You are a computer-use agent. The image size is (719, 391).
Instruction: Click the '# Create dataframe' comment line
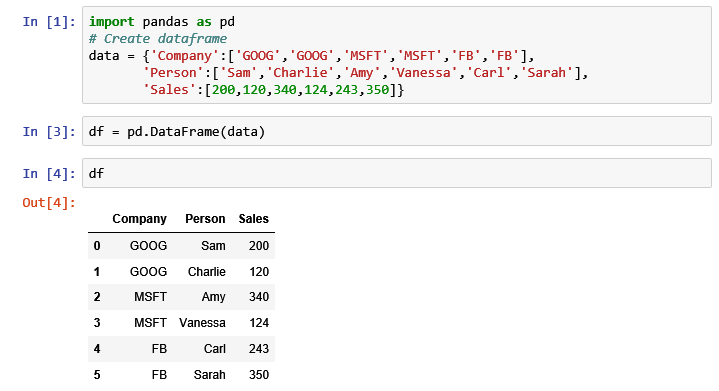(x=158, y=39)
